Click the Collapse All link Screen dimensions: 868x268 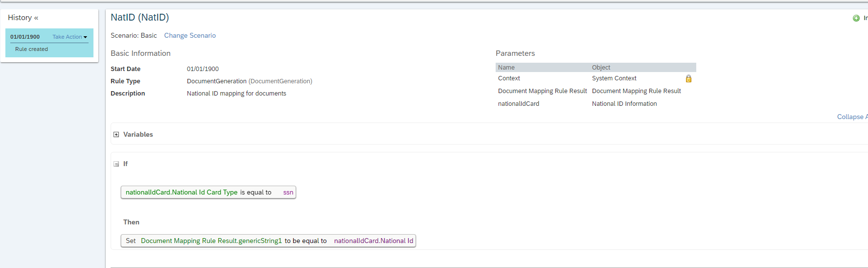[852, 117]
